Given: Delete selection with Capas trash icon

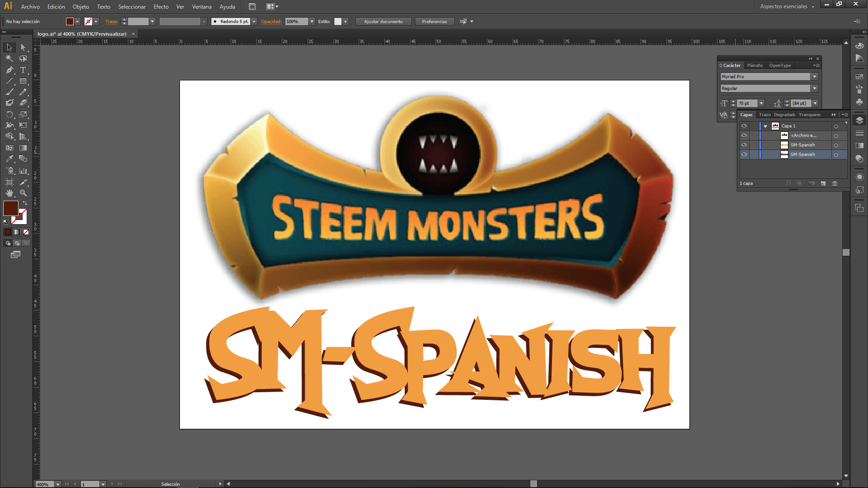Looking at the screenshot, I should 835,183.
